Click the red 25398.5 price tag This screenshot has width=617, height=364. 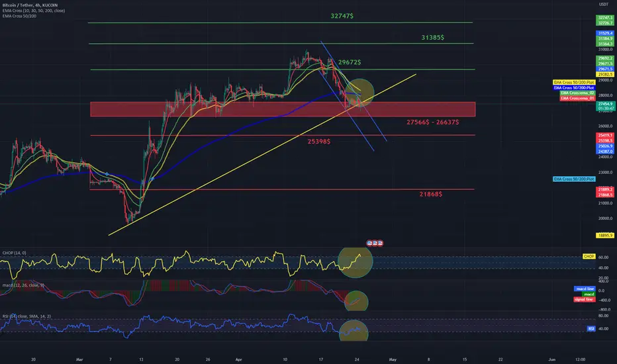605,140
